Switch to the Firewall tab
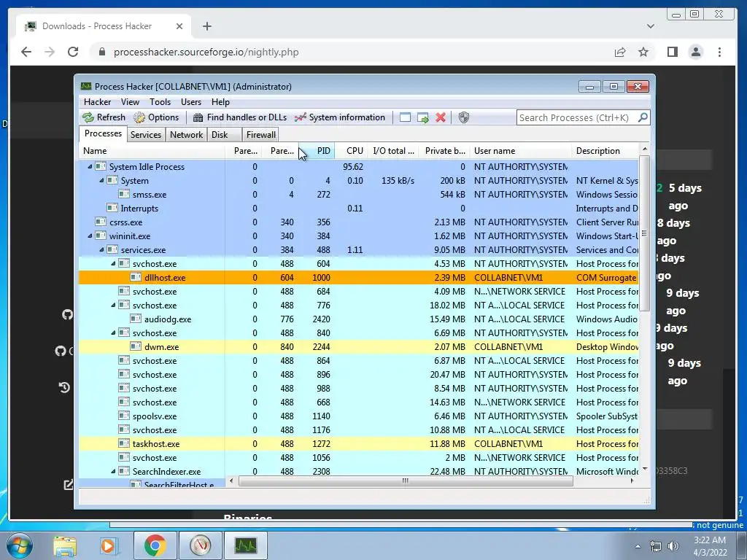The height and width of the screenshot is (560, 747). [x=260, y=135]
